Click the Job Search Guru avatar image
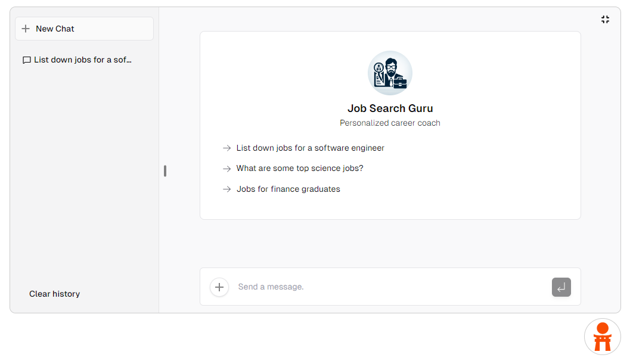 [x=390, y=73]
